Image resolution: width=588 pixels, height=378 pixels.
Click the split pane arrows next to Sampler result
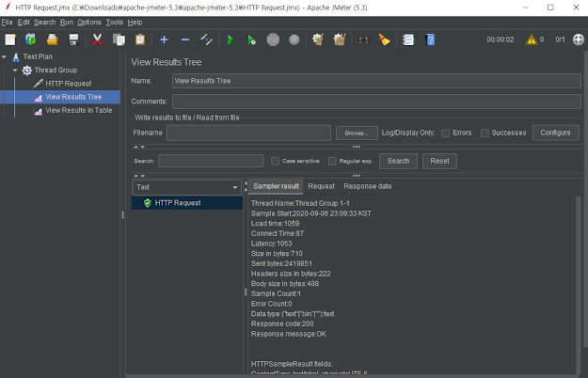(246, 186)
